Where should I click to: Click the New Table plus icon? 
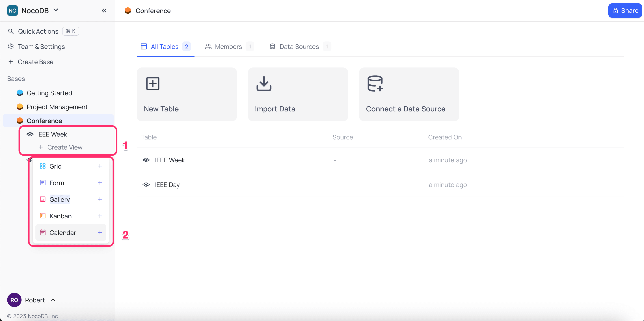pos(153,83)
